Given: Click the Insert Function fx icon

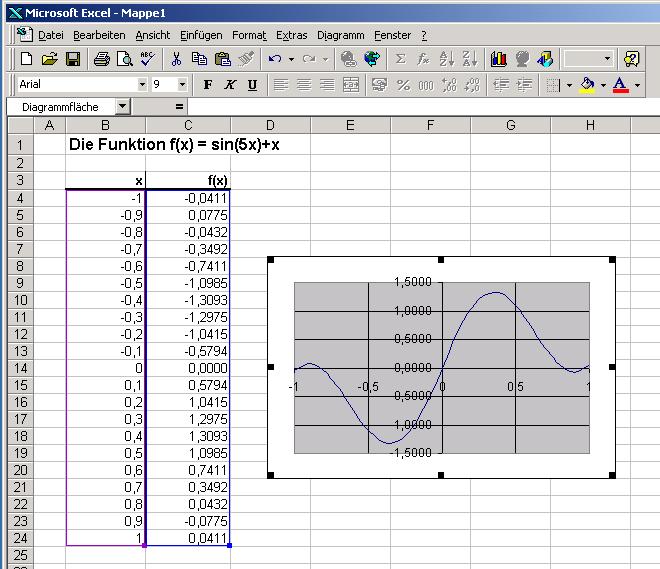Looking at the screenshot, I should coord(423,59).
